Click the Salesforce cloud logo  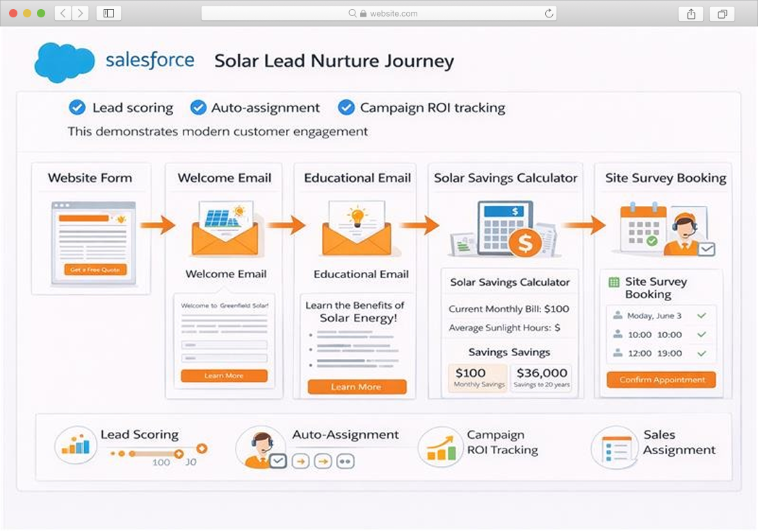click(64, 62)
